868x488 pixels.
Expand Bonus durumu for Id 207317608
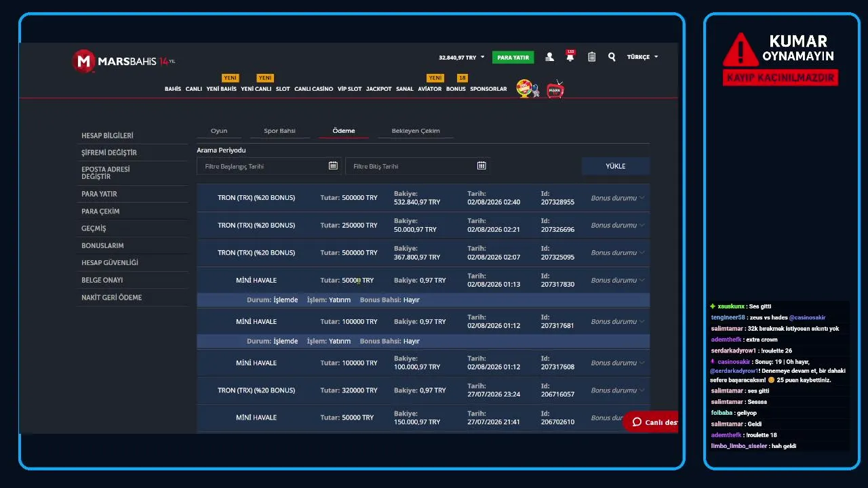(617, 363)
